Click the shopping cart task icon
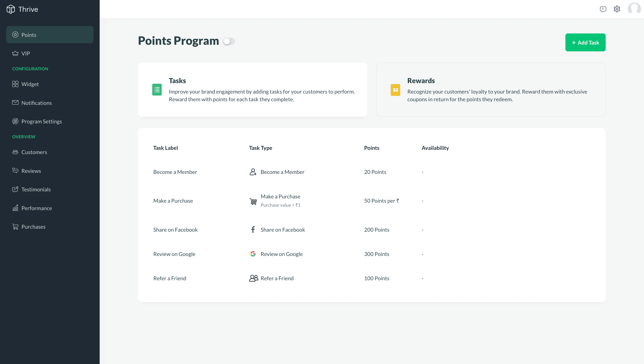644x364 pixels. point(253,201)
